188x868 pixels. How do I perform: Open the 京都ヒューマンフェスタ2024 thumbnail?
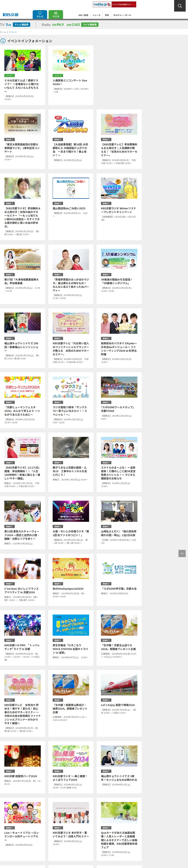pos(23,387)
